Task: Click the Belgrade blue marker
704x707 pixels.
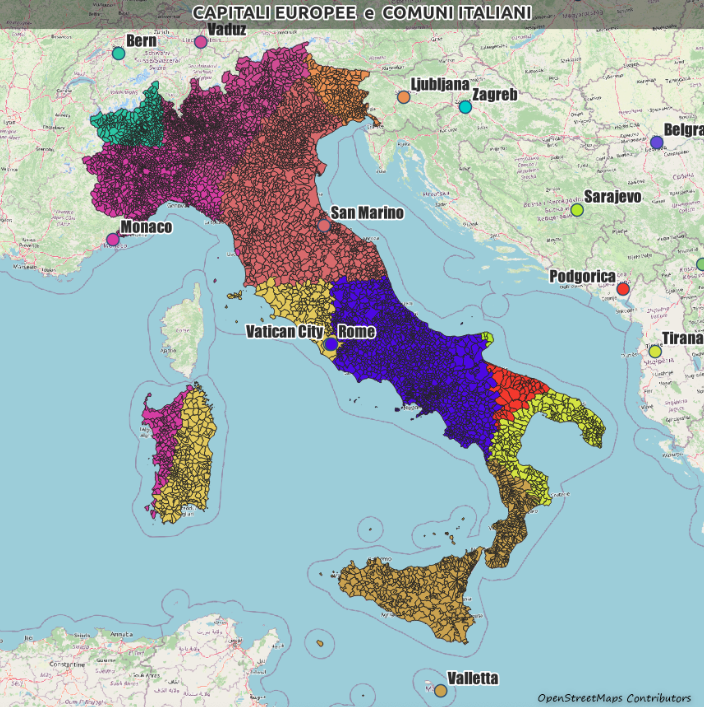Action: coord(657,142)
